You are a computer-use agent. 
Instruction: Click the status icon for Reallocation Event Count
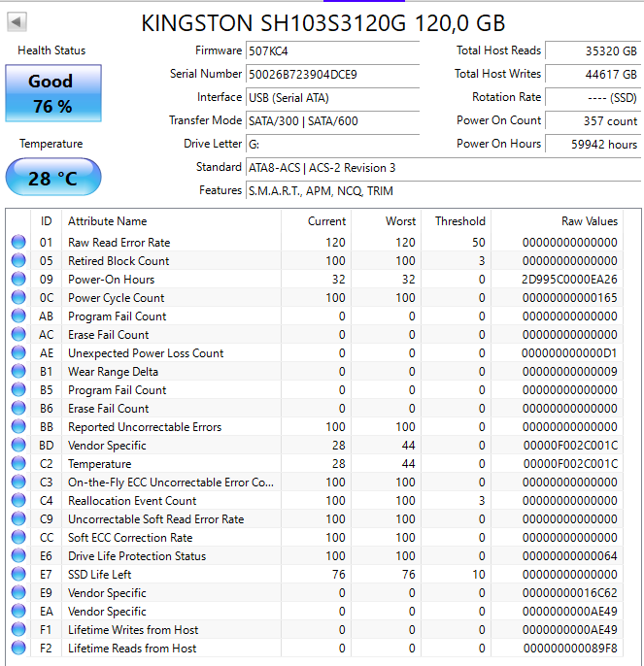pos(18,501)
